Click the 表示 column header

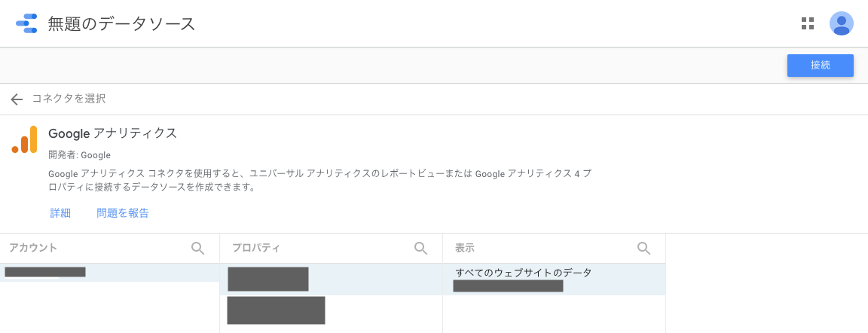[x=464, y=248]
